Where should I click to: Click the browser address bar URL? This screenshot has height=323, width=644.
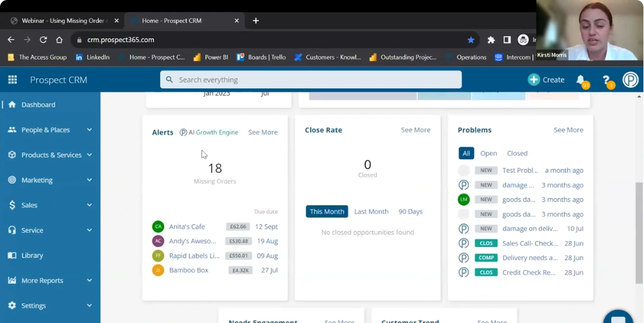[121, 40]
